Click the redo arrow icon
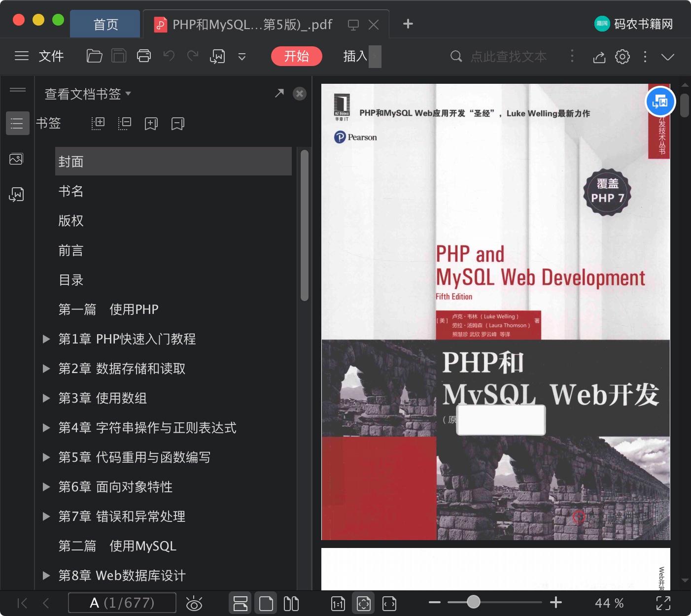691x616 pixels. [x=193, y=56]
